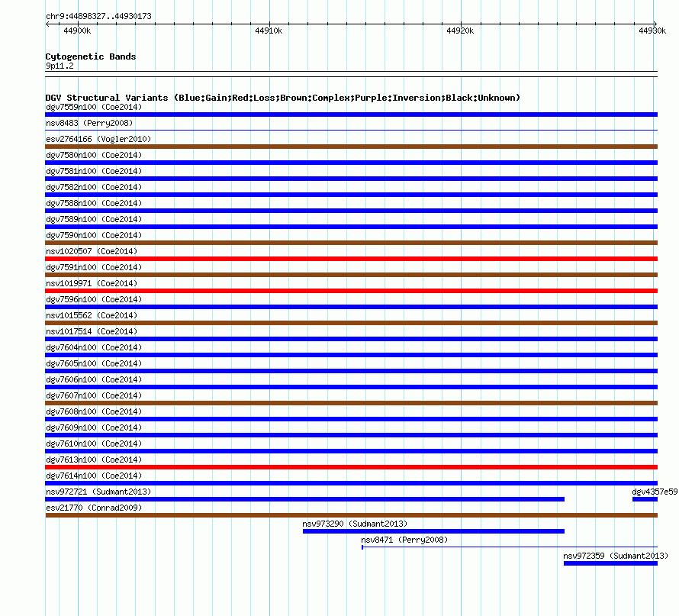Click brown bar under esv21770
679x616 pixels.
point(351,515)
